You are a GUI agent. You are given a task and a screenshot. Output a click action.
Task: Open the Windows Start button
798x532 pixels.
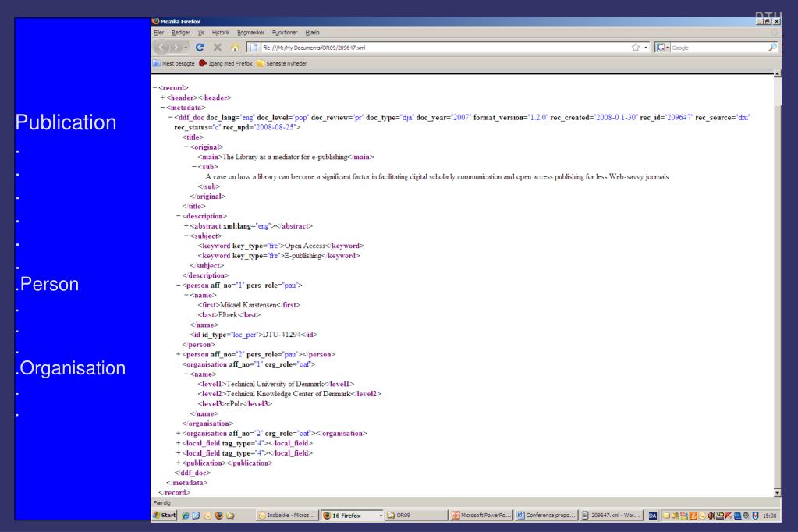pos(165,515)
